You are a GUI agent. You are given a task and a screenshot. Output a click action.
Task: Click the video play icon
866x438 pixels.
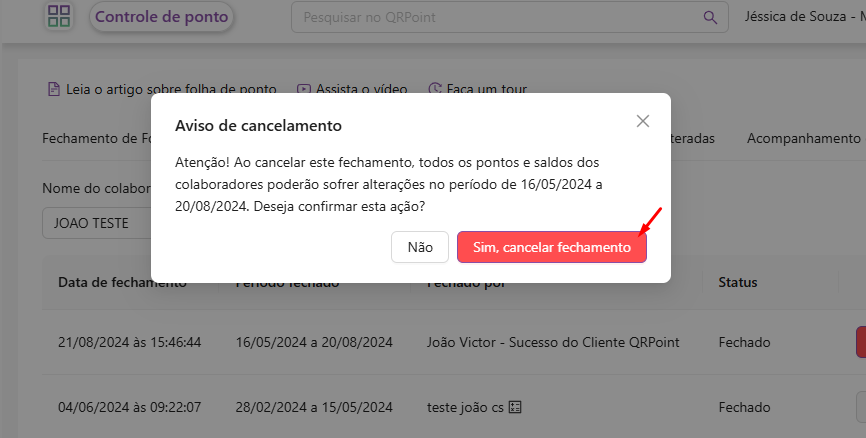coord(304,89)
